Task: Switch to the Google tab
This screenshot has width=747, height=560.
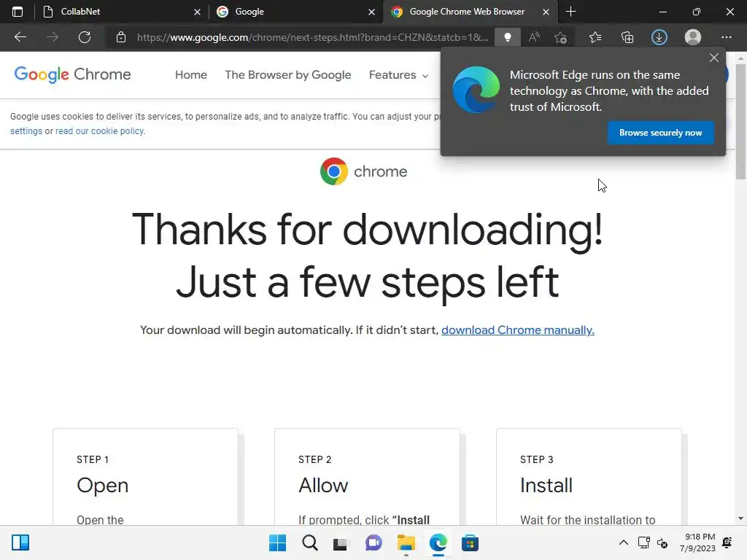Action: tap(295, 12)
